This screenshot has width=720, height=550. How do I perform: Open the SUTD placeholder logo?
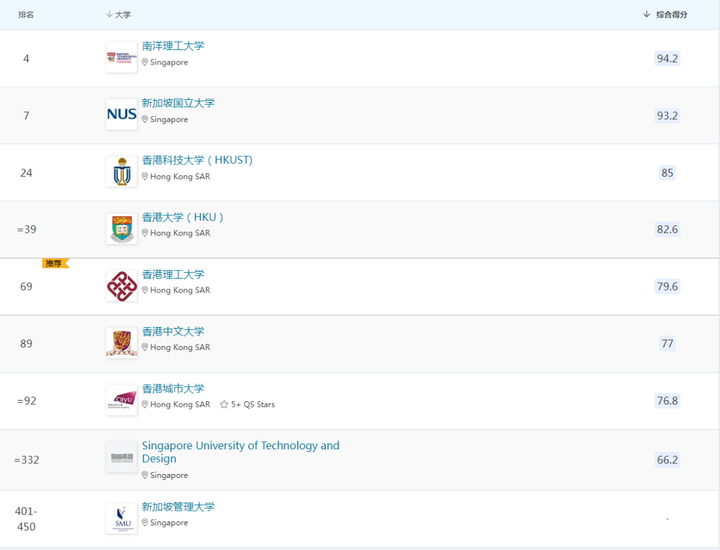(x=122, y=457)
